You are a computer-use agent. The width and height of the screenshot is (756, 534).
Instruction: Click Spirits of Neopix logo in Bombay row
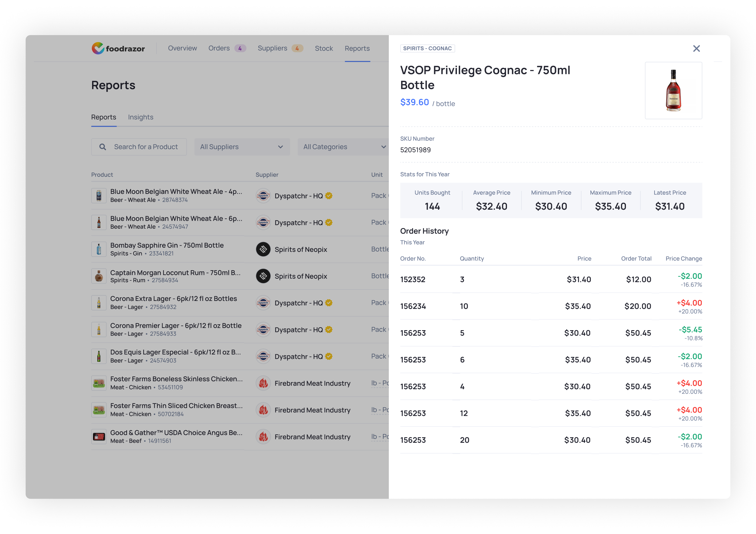pos(263,249)
